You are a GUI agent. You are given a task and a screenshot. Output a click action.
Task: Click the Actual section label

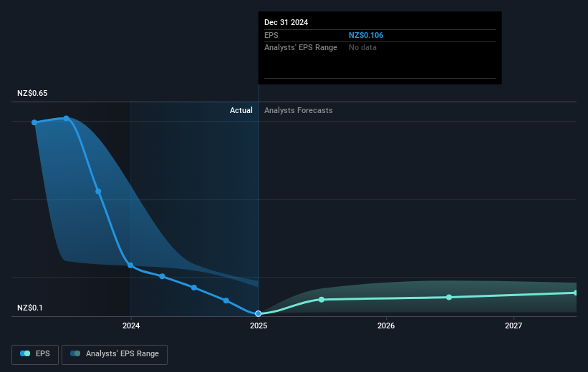pyautogui.click(x=241, y=110)
